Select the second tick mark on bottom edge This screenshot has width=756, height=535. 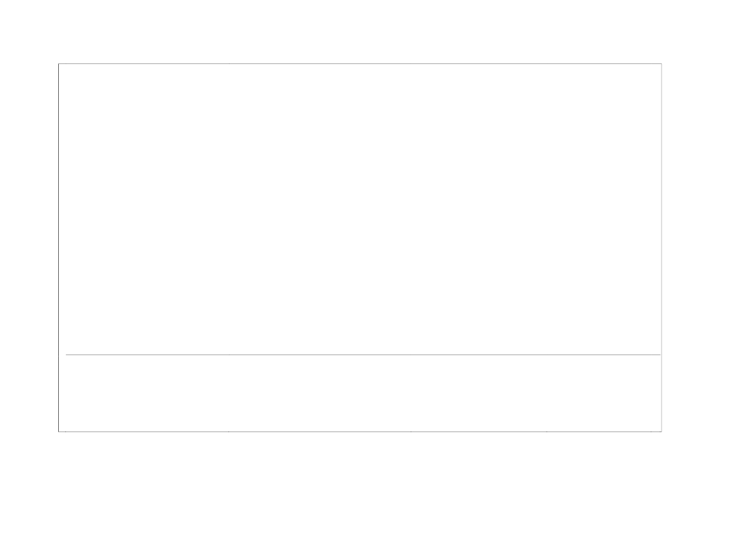click(229, 431)
